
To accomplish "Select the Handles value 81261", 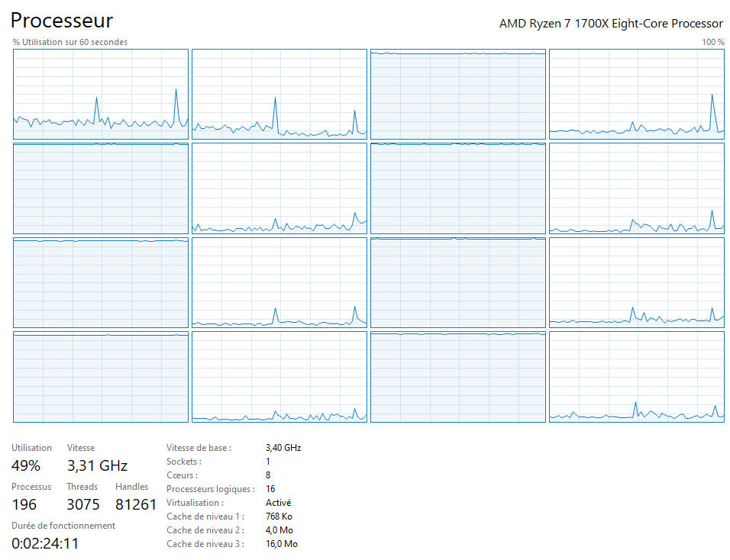I will [137, 504].
